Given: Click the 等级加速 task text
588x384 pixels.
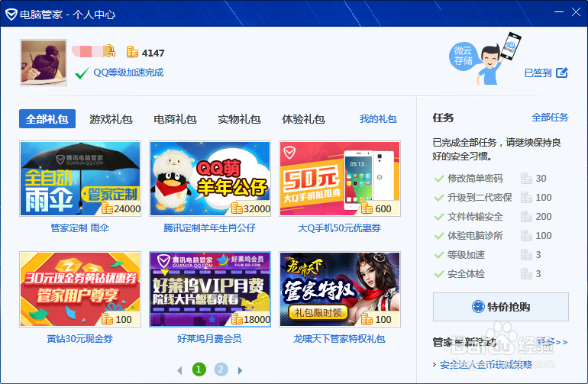Looking at the screenshot, I should [x=466, y=255].
